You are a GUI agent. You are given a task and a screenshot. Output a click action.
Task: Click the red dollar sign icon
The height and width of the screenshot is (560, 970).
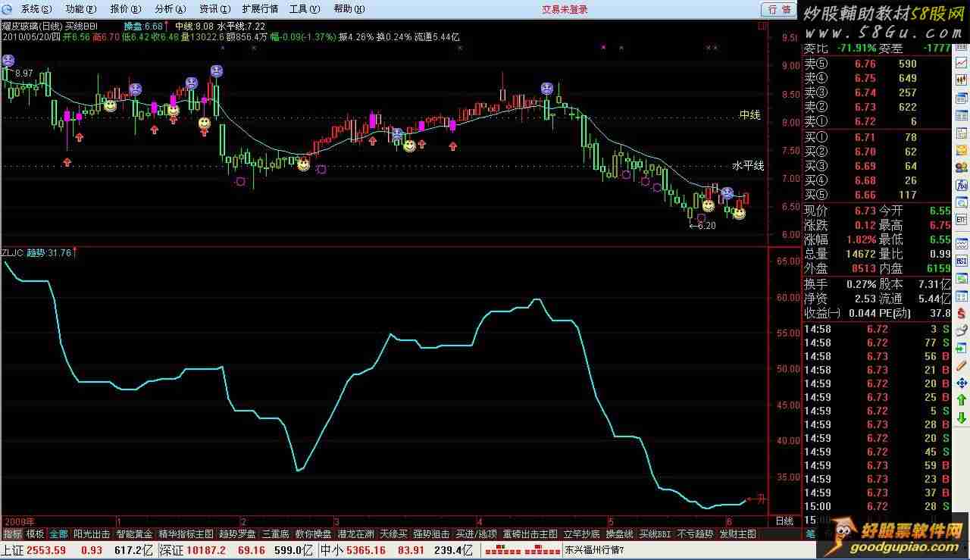(x=961, y=313)
